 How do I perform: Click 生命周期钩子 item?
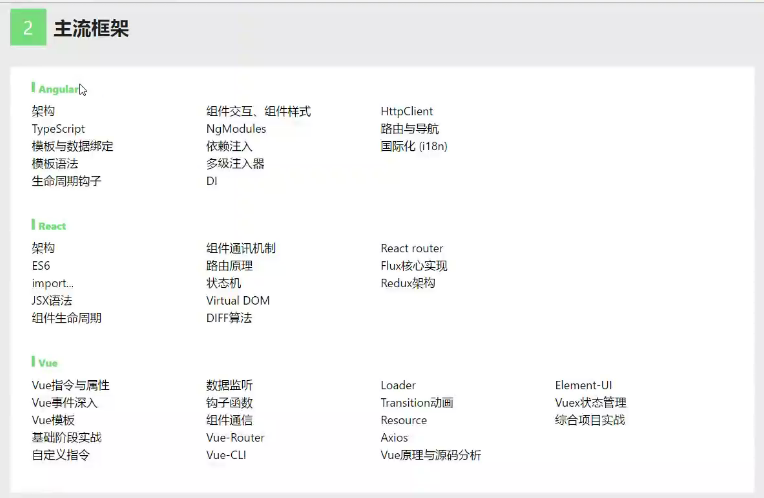(x=67, y=181)
